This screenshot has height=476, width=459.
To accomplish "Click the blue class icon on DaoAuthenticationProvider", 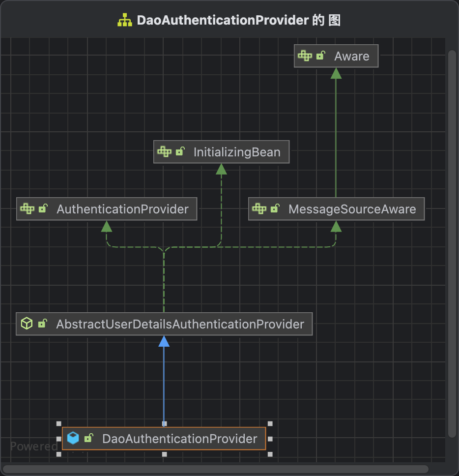I will tap(73, 438).
